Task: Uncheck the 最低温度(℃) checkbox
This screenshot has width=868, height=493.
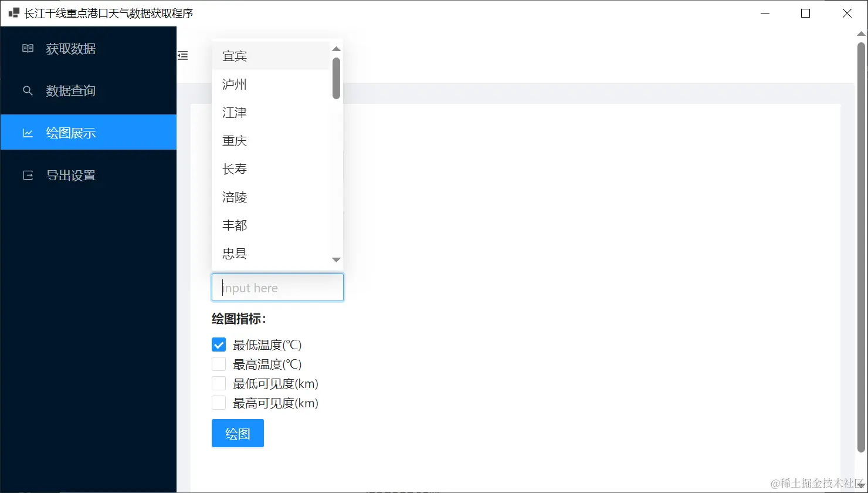Action: pos(219,345)
